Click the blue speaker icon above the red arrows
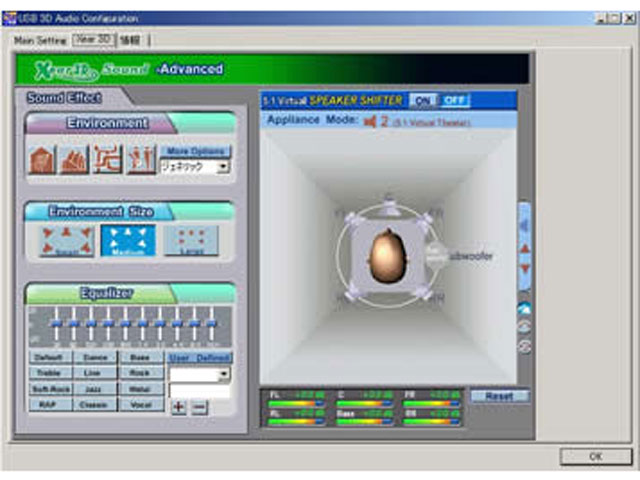640x480 pixels. [x=524, y=225]
